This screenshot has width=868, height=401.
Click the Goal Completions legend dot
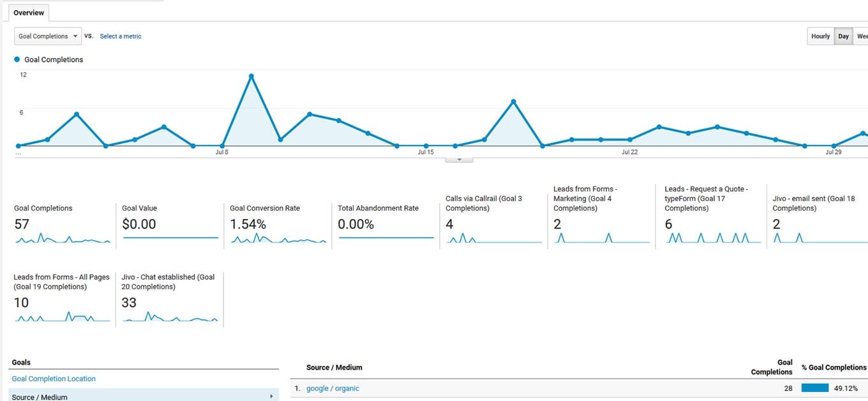16,59
